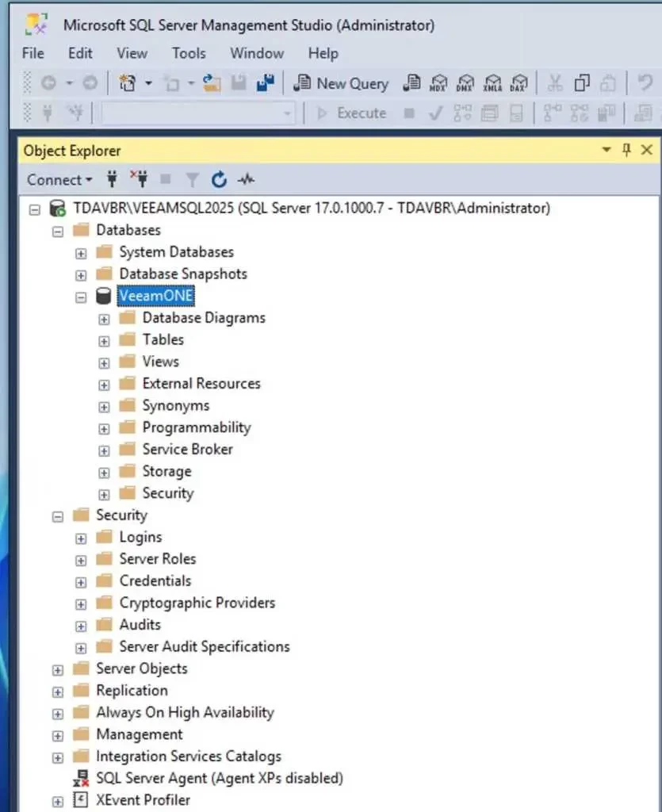Image resolution: width=662 pixels, height=812 pixels.
Task: Select Server Objects tree item
Action: [x=142, y=668]
